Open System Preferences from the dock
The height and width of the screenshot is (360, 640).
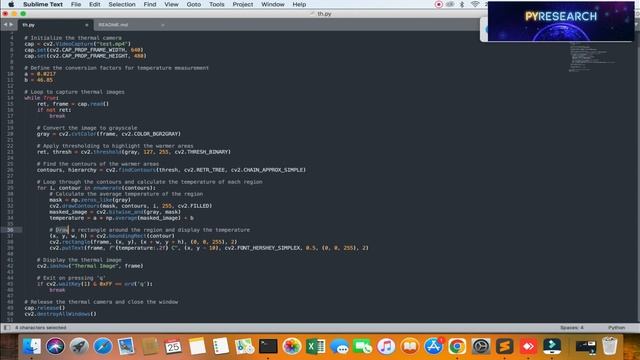pos(481,347)
